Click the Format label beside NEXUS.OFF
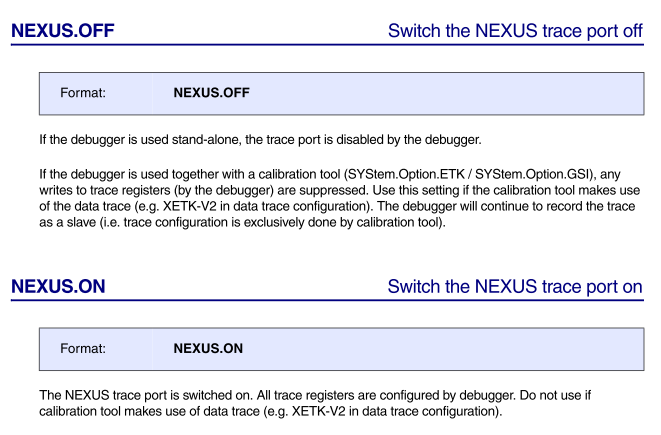The width and height of the screenshot is (661, 435). coord(83,93)
